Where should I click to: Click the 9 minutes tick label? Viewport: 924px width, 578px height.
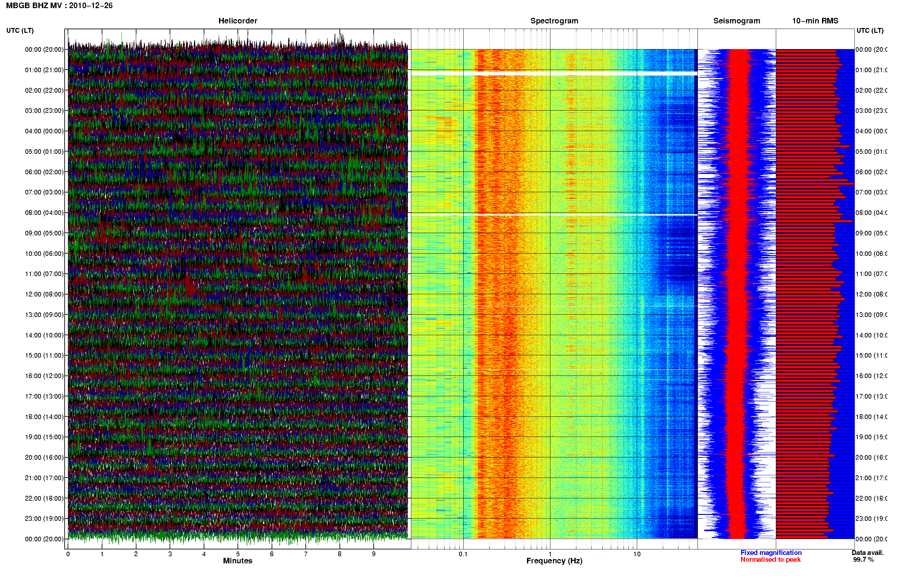(x=374, y=554)
